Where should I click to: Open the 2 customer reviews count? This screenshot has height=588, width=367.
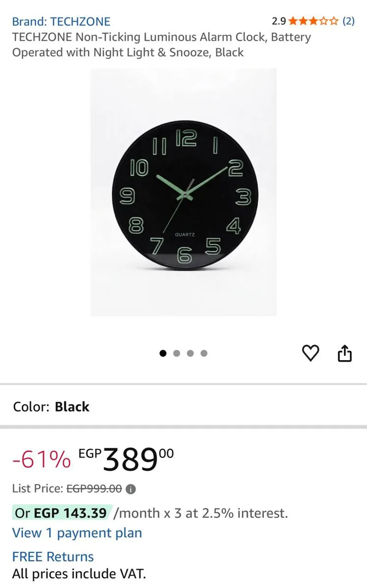tap(348, 21)
